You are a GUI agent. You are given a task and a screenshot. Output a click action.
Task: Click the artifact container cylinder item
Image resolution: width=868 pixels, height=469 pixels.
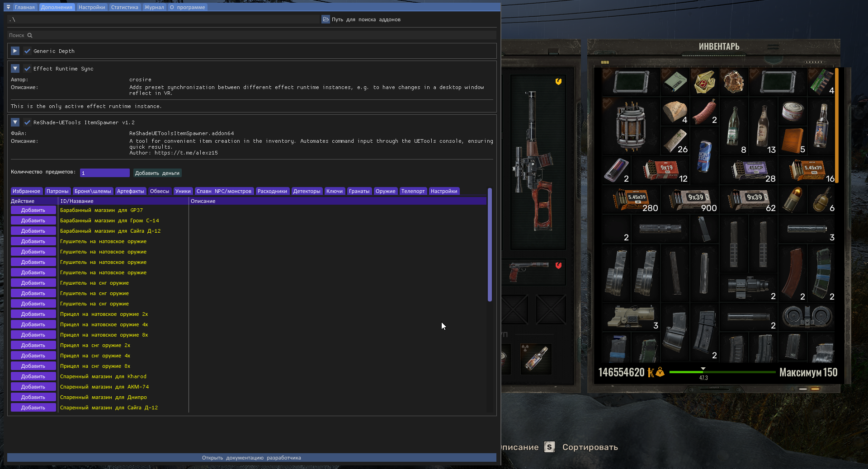pos(631,127)
